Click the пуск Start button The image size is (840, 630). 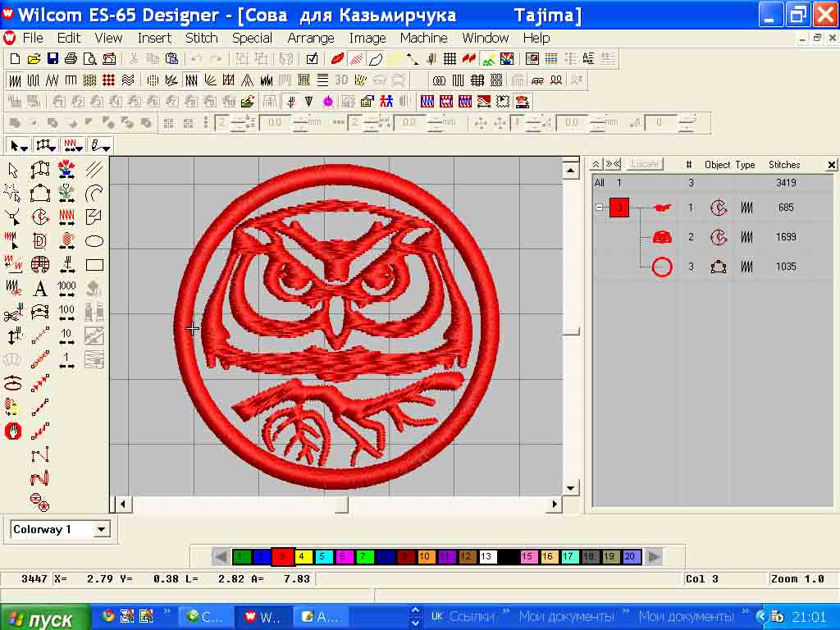click(x=39, y=619)
